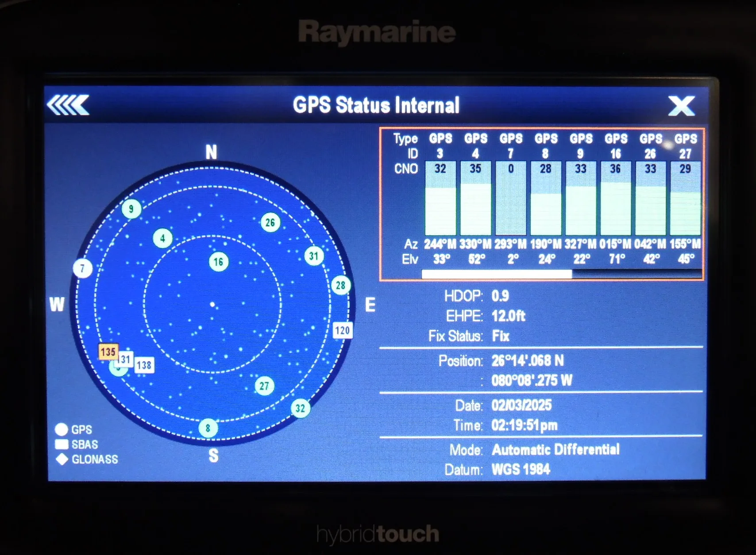Screen dimensions: 756x555
Task: Select the signal bar for GPS 27
Action: click(x=685, y=198)
